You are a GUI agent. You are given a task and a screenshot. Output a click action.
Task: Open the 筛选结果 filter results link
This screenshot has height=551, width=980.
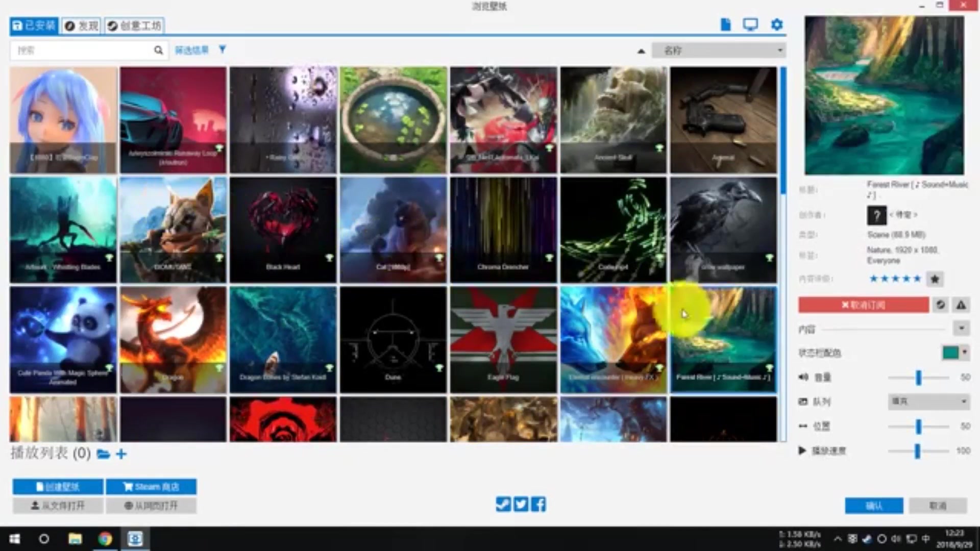tap(191, 50)
